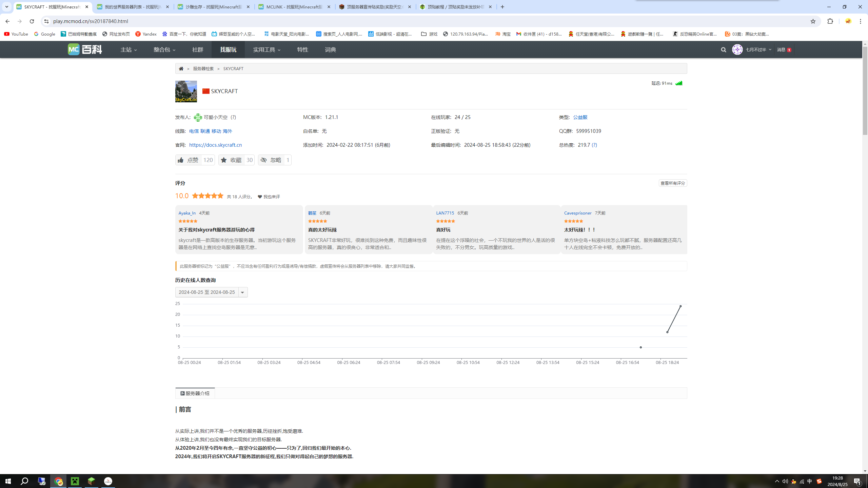Screen dimensions: 868x488
Task: Open the https://docs.skycraft.cn official site link
Action: [x=215, y=145]
